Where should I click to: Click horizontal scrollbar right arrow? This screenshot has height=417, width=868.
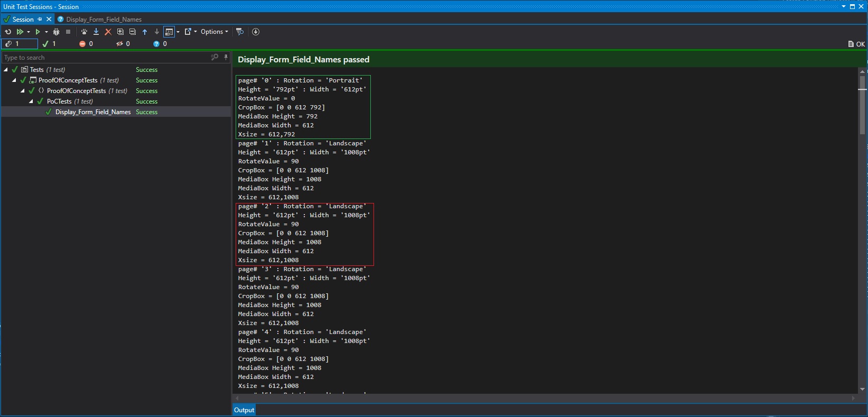click(x=853, y=398)
